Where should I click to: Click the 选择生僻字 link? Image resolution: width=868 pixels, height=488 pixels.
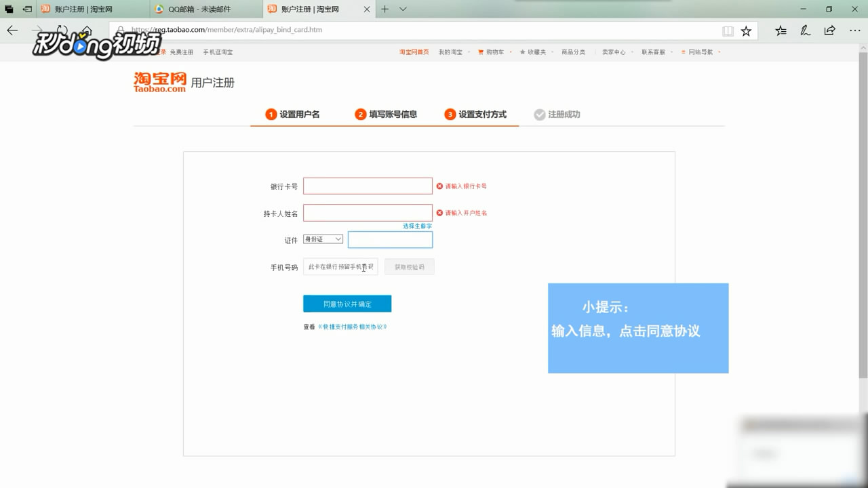[417, 226]
